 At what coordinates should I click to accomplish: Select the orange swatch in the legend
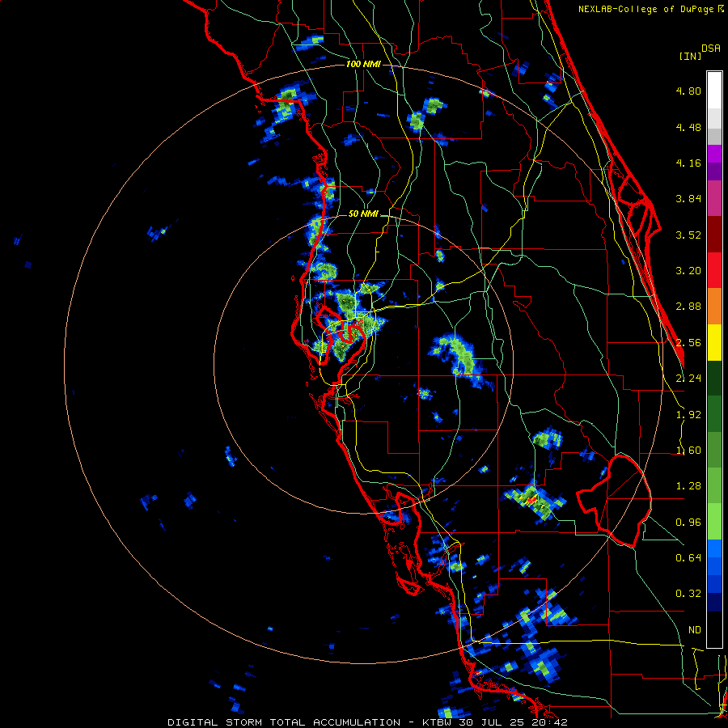(x=714, y=307)
